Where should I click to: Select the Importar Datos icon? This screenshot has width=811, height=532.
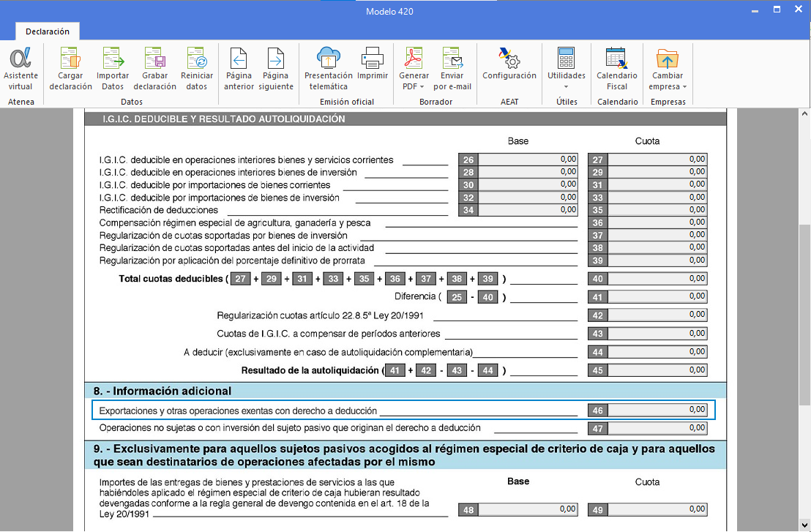(x=113, y=69)
